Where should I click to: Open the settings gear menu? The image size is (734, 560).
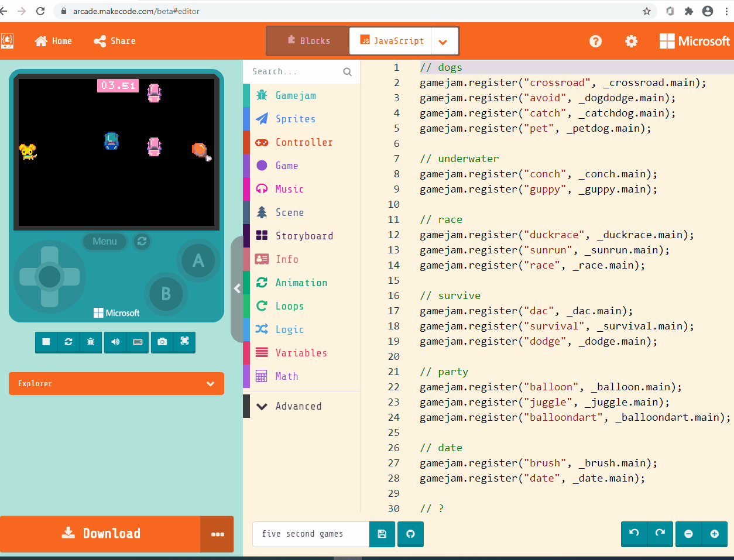[x=631, y=41]
